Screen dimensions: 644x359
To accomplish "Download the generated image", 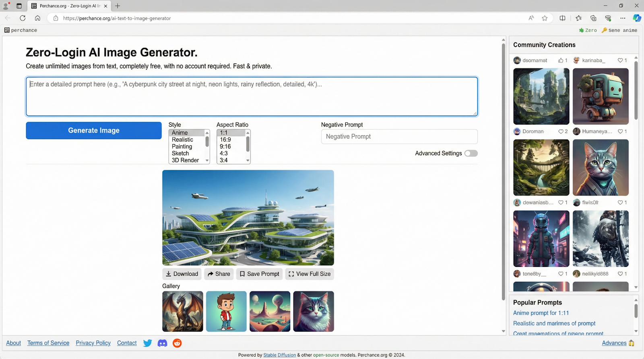I will (x=182, y=274).
